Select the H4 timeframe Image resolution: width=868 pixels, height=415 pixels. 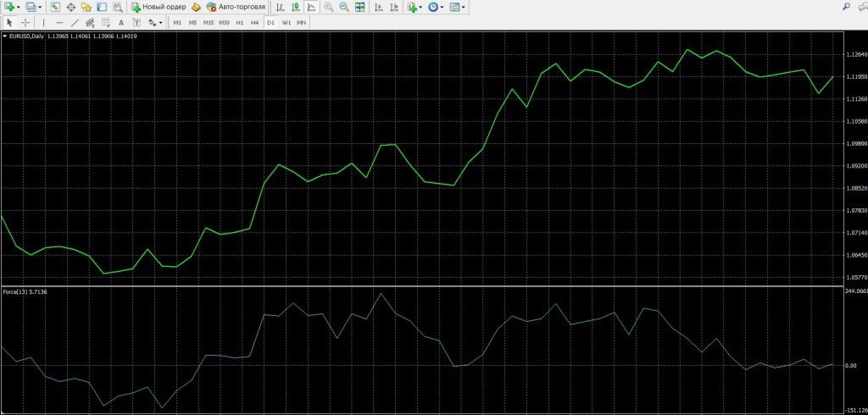254,22
